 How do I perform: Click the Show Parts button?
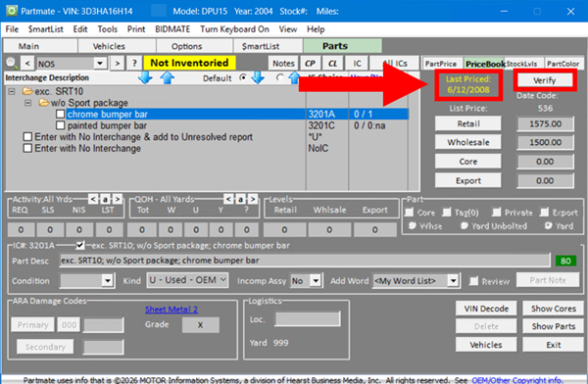pyautogui.click(x=553, y=326)
